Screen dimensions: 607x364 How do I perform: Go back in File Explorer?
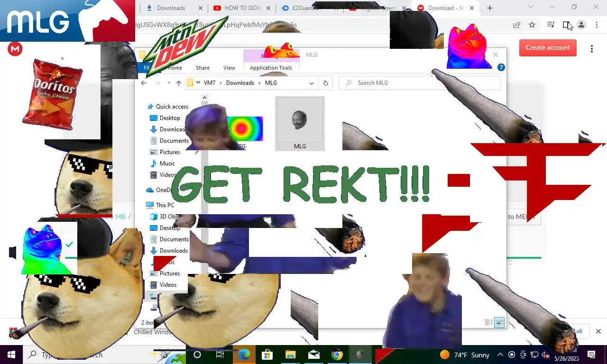click(144, 83)
